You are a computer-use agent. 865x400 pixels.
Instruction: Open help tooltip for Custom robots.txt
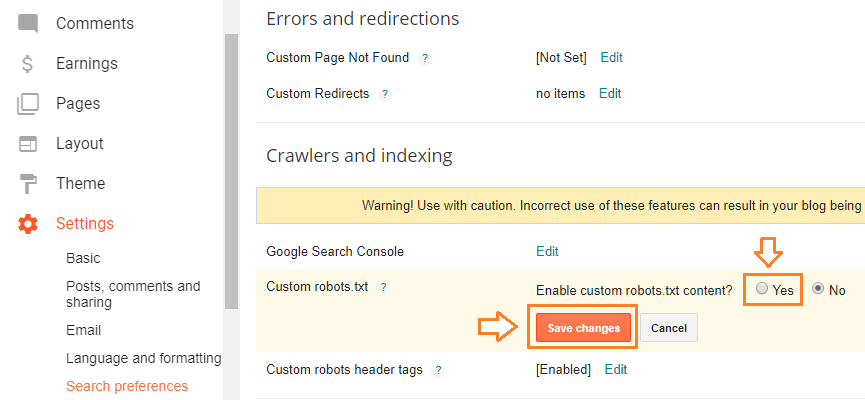tap(384, 287)
